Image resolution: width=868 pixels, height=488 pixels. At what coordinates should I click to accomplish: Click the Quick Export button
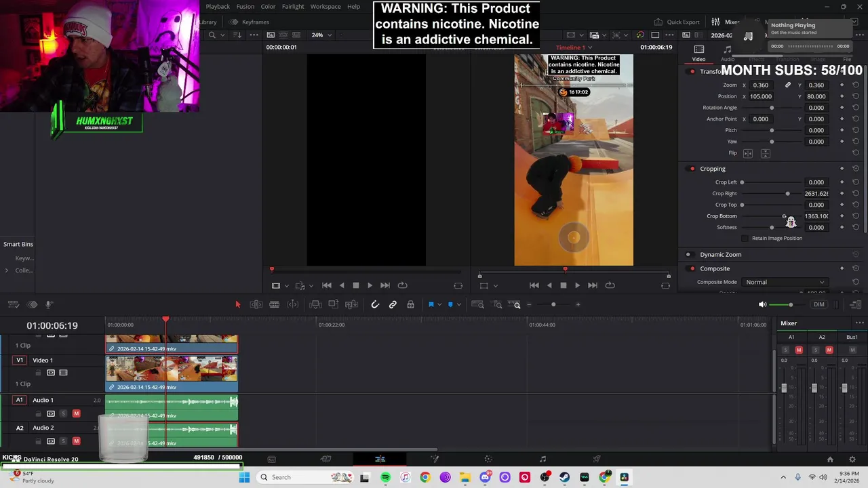pyautogui.click(x=677, y=22)
